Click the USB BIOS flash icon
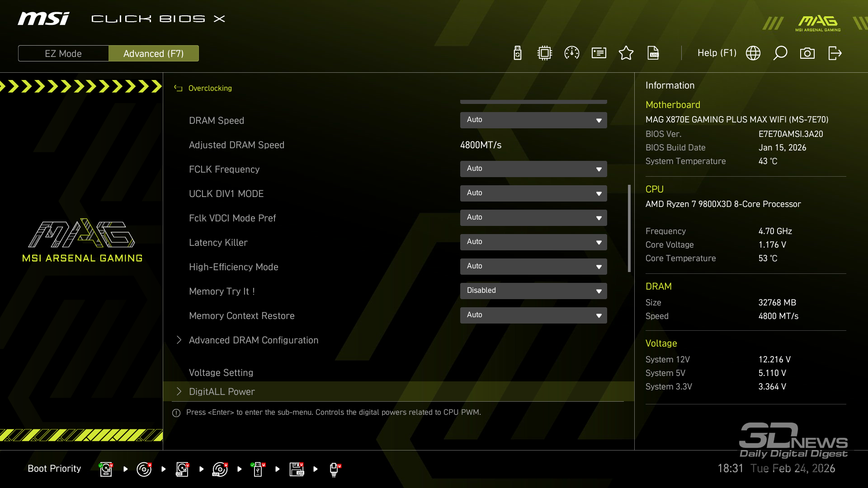Screen dimensions: 868x488 (x=518, y=53)
